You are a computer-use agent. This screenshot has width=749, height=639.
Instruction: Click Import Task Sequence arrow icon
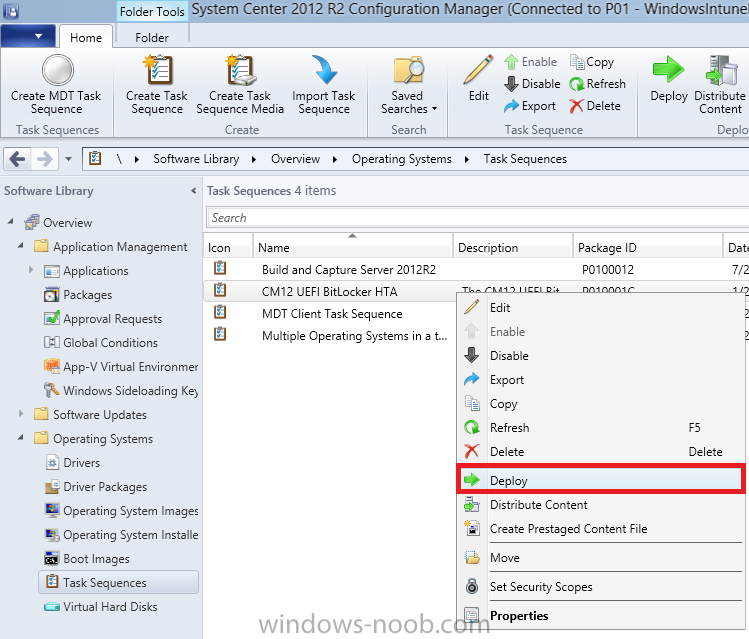[324, 70]
